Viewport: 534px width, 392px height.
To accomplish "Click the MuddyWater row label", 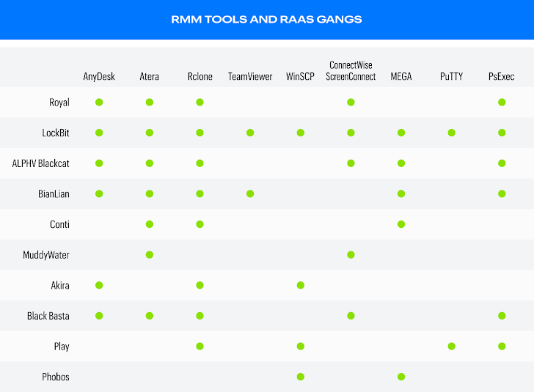I will coord(46,255).
